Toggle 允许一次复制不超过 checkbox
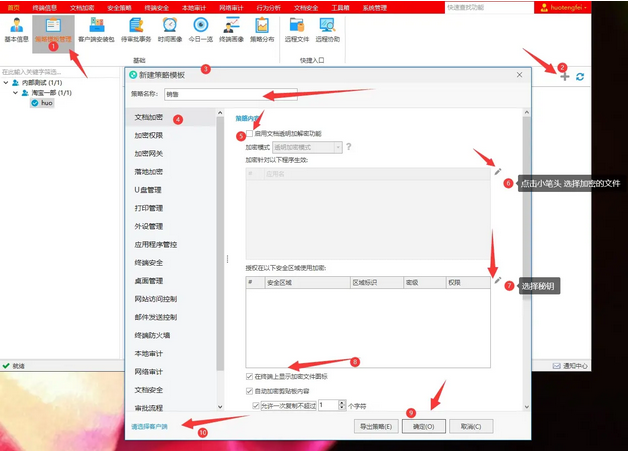This screenshot has height=451, width=628. pyautogui.click(x=256, y=406)
